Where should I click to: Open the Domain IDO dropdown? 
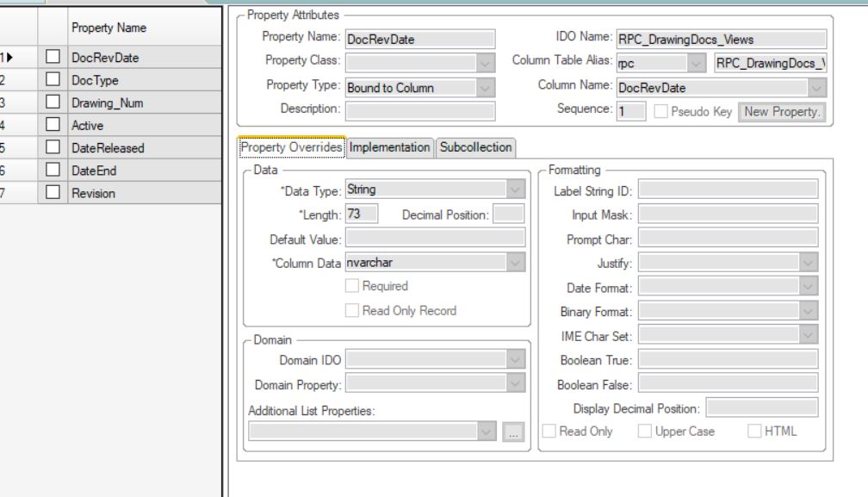[x=515, y=359]
